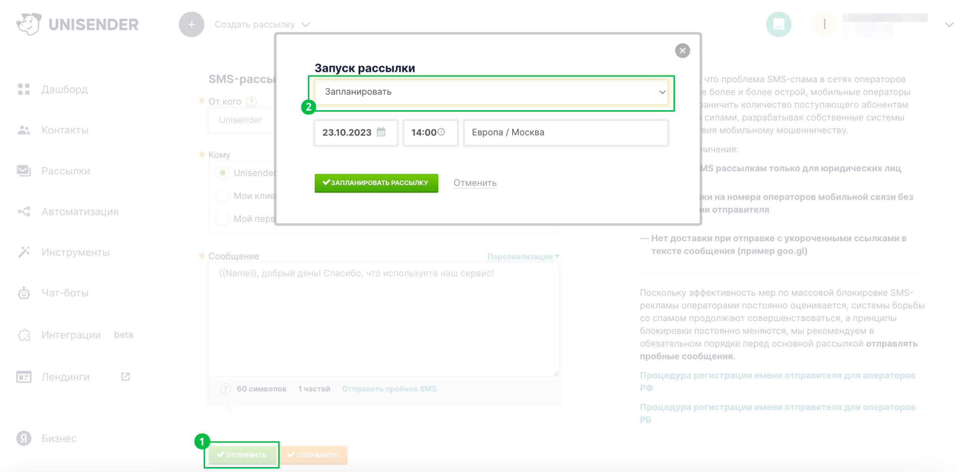
Task: Expand the Запланировать launch dropdown
Action: [491, 92]
